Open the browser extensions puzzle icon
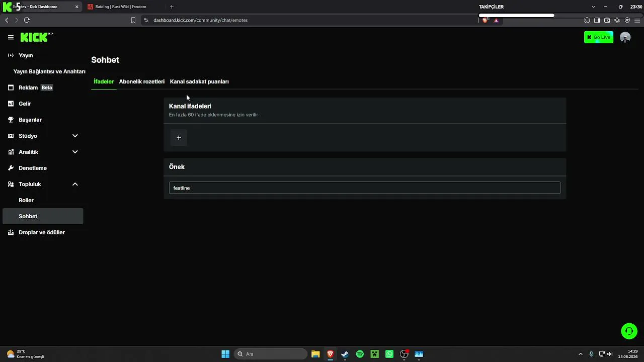Screen dimensions: 644x362 click(x=587, y=20)
